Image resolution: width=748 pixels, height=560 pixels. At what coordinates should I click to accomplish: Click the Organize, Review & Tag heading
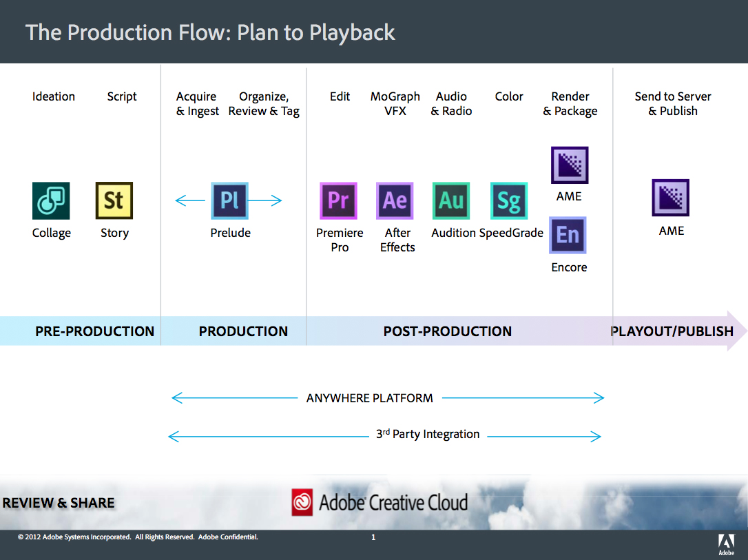pos(264,104)
